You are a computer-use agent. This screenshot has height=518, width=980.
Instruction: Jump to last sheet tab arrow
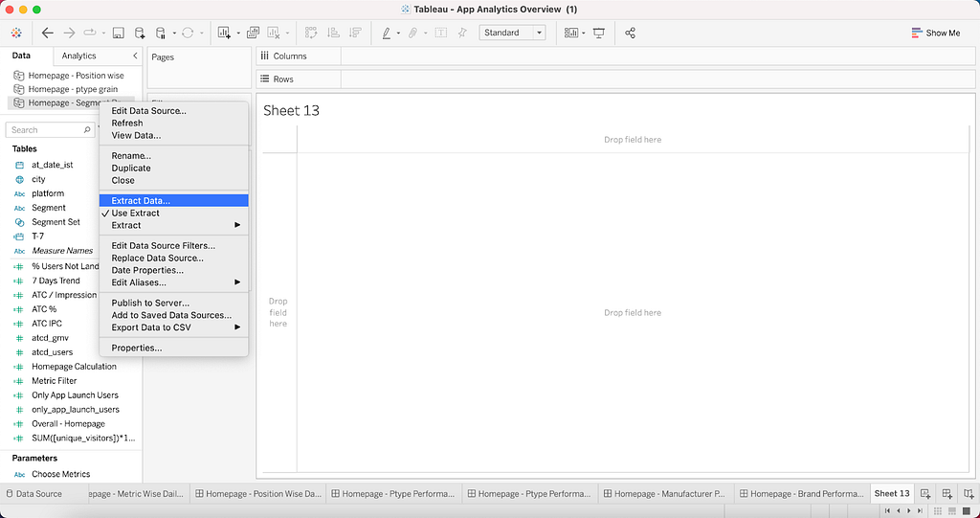pos(920,511)
